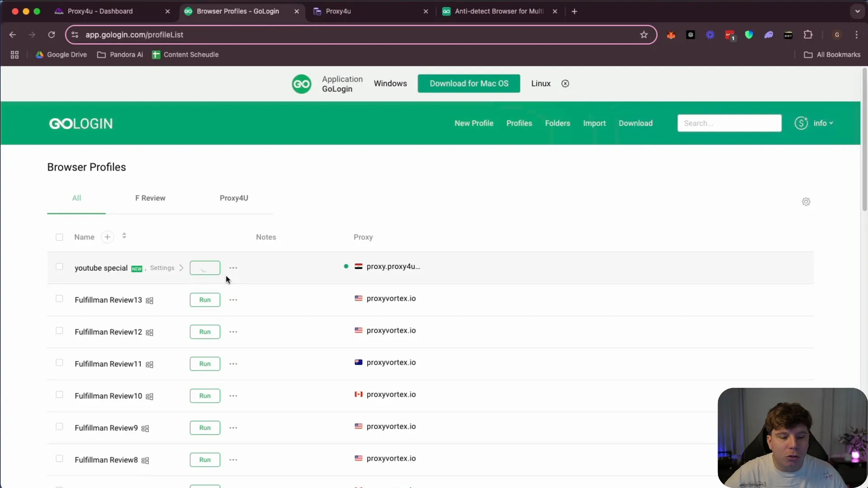Viewport: 868px width, 488px height.
Task: Run the Fulfillman Review10 profile
Action: point(205,396)
